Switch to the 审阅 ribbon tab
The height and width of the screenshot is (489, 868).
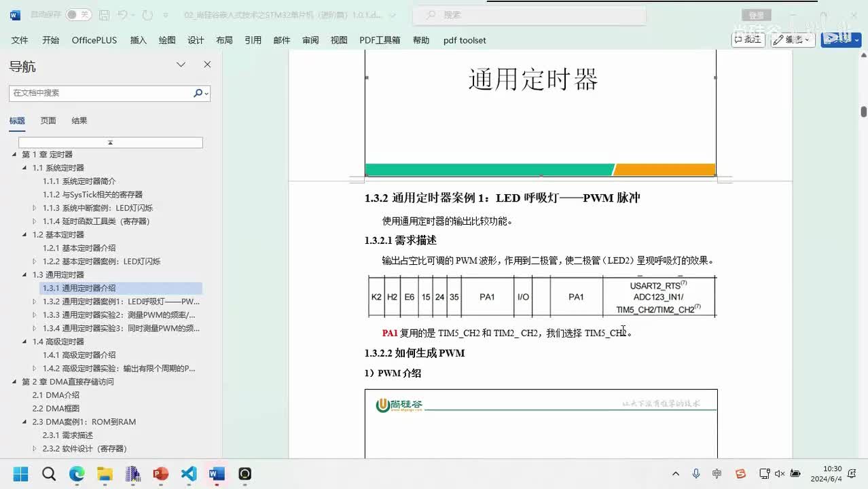click(310, 40)
